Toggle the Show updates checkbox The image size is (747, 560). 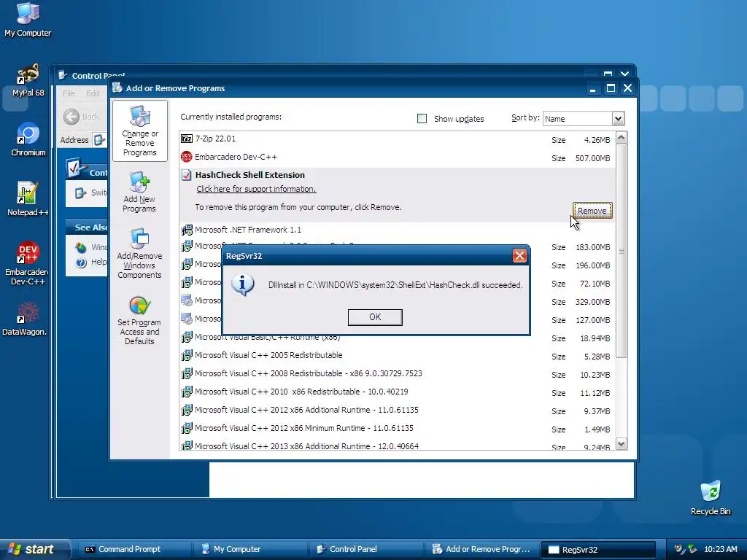point(422,119)
